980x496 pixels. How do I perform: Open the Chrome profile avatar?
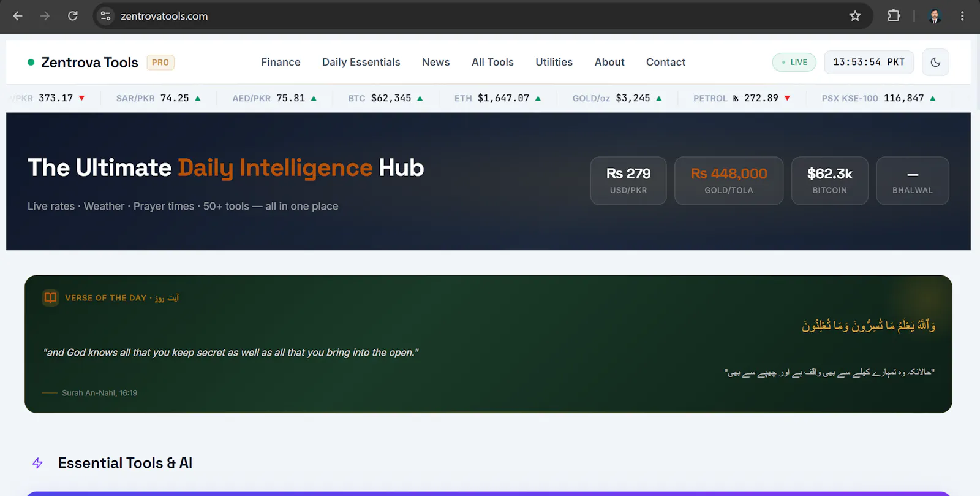(935, 16)
